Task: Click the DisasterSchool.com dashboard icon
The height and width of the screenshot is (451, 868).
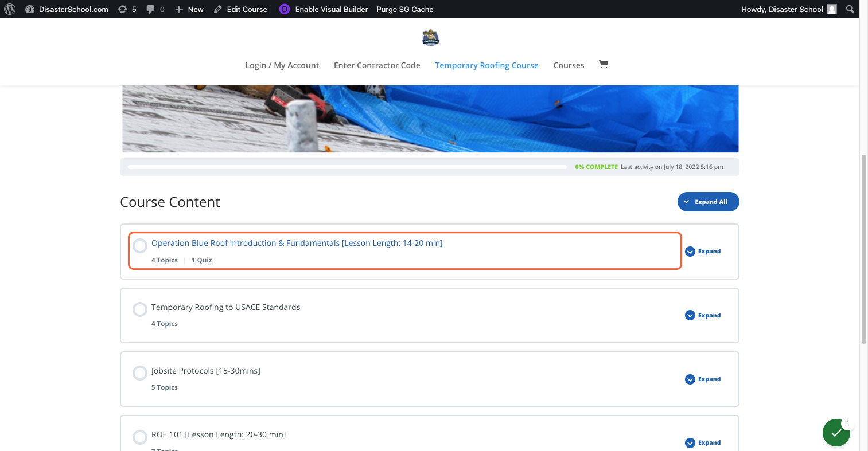Action: [30, 9]
